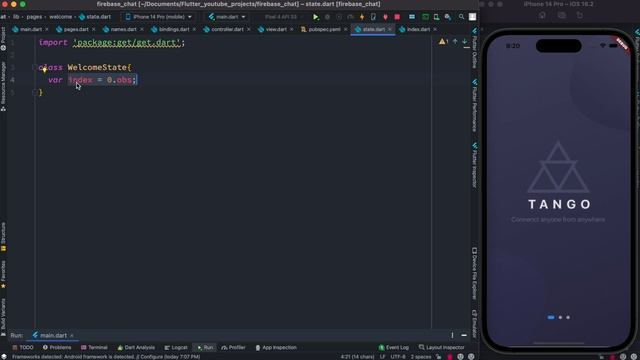Open the Logcat tool window
This screenshot has width=640, height=360.
point(176,347)
